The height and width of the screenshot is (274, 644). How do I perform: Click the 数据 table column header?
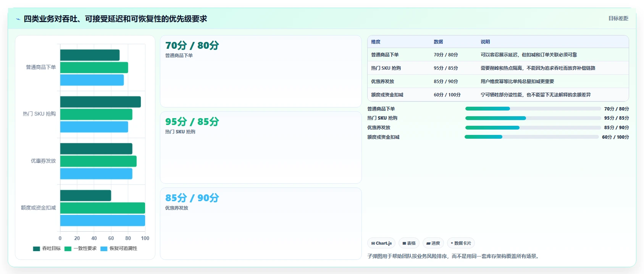[x=438, y=42]
